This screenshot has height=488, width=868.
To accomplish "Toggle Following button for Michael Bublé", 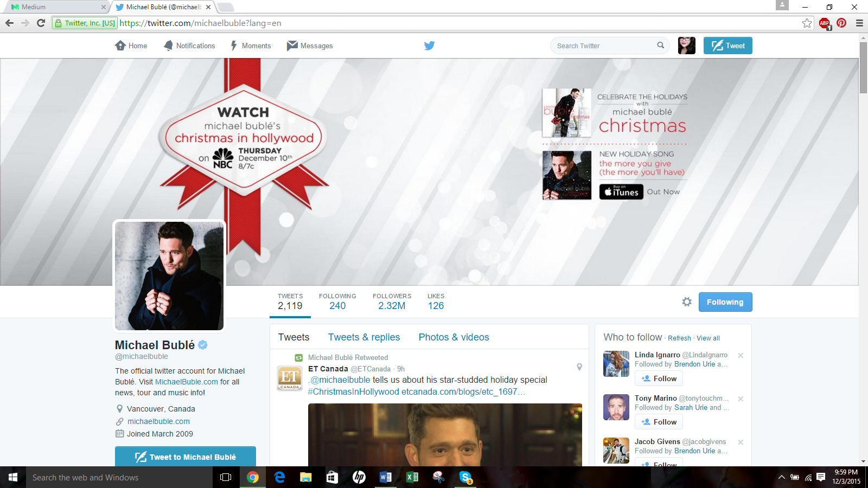I will [725, 302].
